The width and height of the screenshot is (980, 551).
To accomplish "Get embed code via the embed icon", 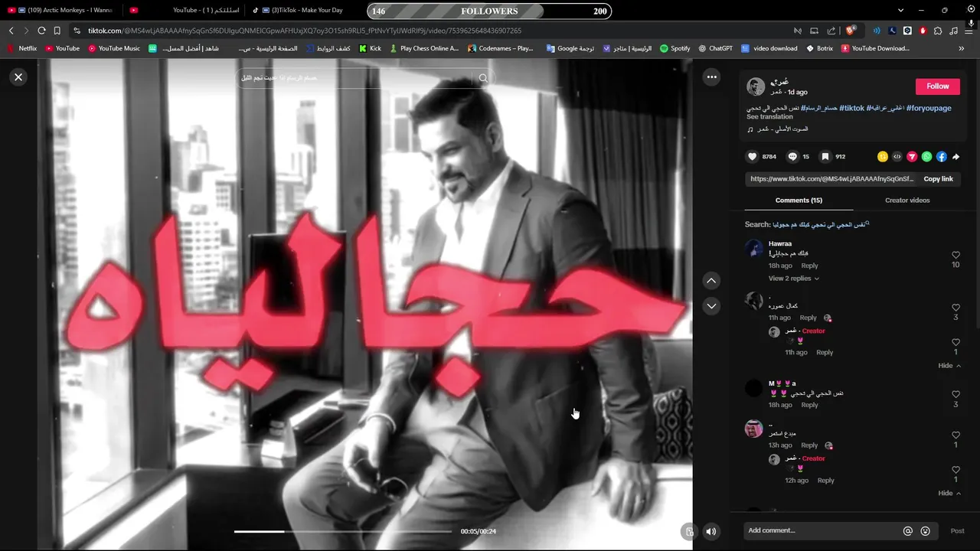I will click(x=897, y=157).
